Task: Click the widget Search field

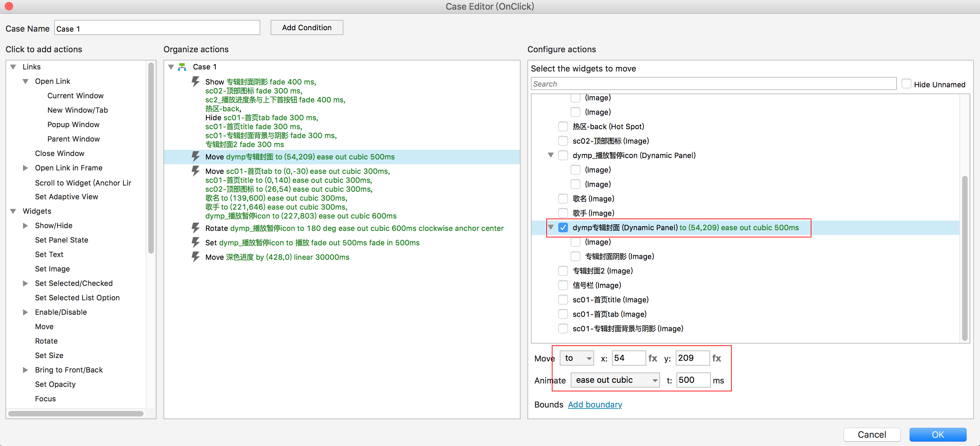Action: click(713, 84)
